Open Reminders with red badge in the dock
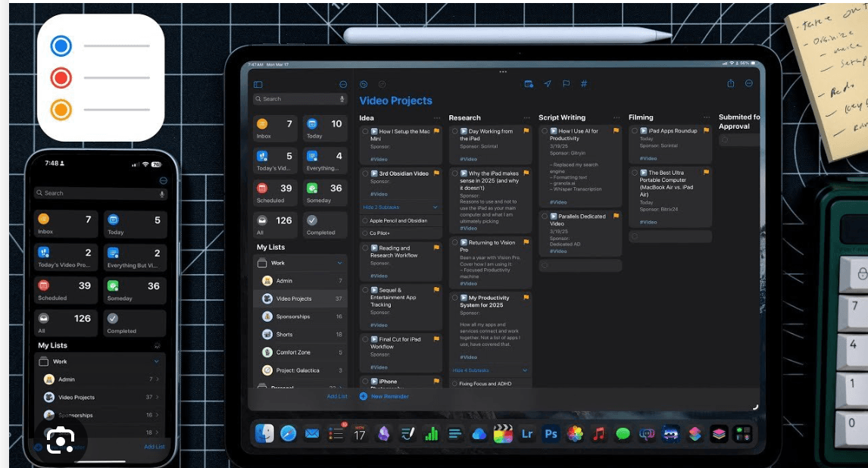Image resolution: width=868 pixels, height=468 pixels. tap(336, 434)
